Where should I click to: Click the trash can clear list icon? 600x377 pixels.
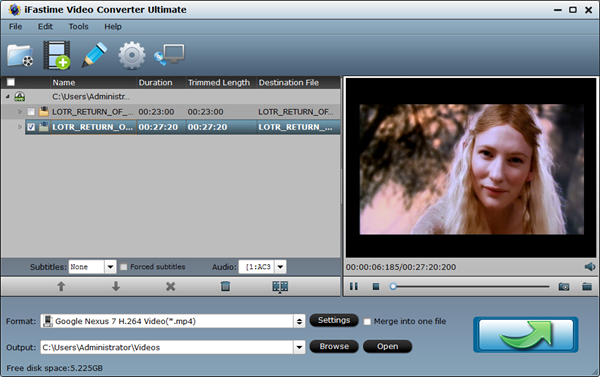coord(225,286)
